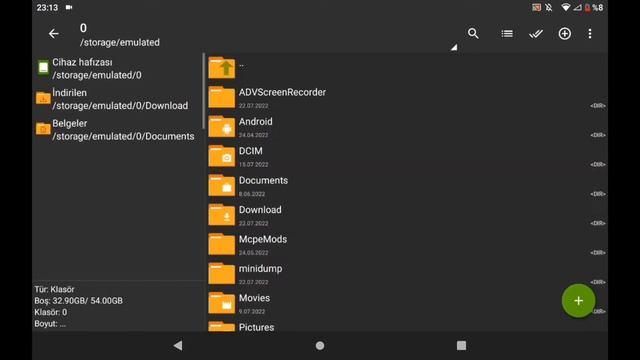
Task: Open Cihaz hafızası storage shortcut
Action: point(116,69)
